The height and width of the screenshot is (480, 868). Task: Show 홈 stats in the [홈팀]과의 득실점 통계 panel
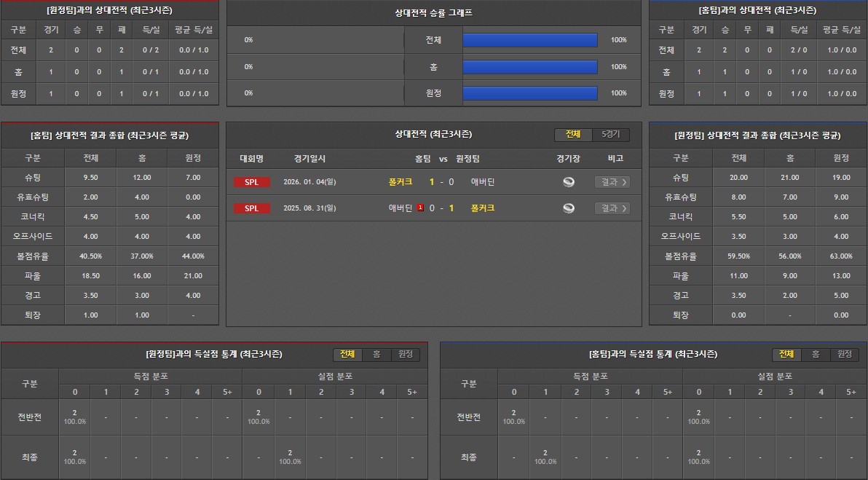(816, 354)
